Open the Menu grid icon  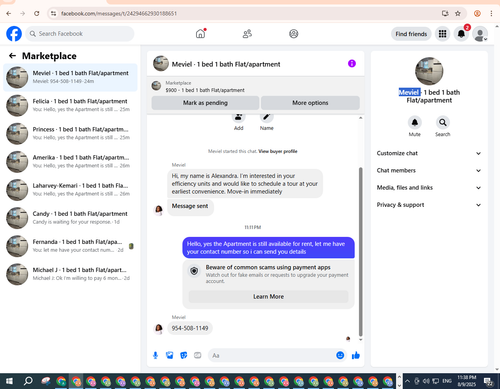pyautogui.click(x=442, y=34)
